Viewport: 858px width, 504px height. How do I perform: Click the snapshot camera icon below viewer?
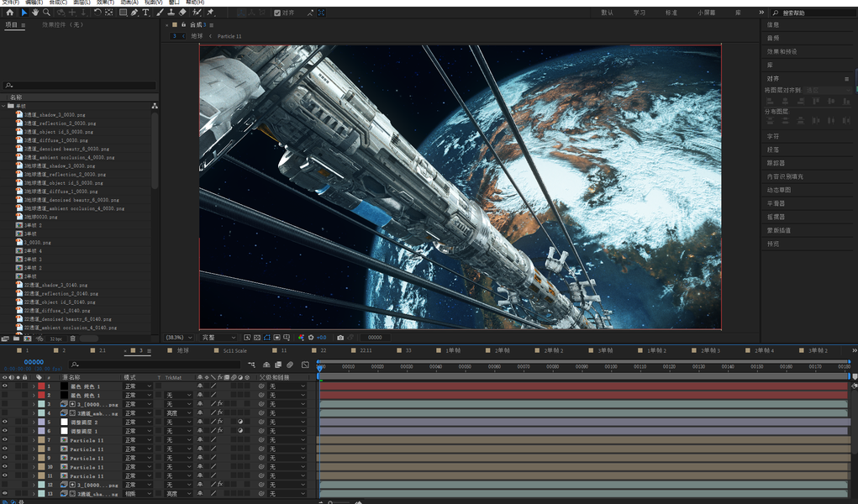coord(340,338)
